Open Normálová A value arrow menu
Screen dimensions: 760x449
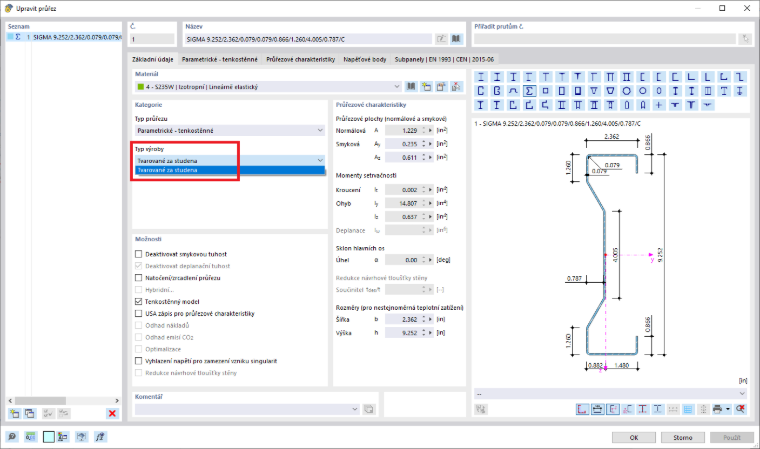pyautogui.click(x=430, y=130)
